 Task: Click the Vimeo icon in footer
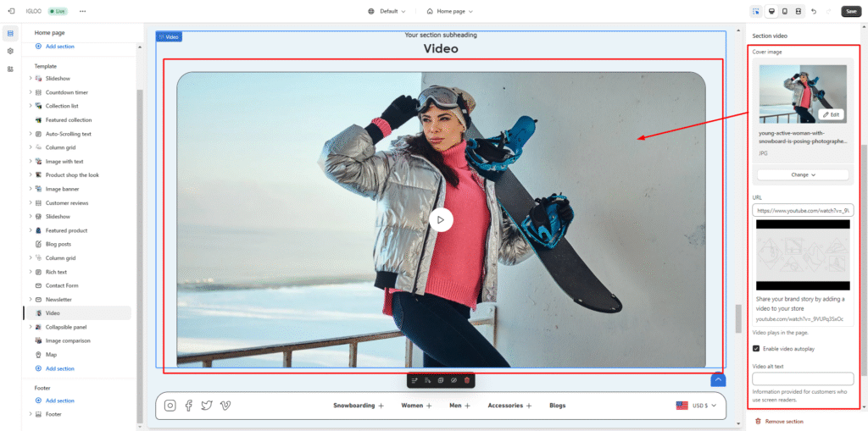click(x=225, y=406)
